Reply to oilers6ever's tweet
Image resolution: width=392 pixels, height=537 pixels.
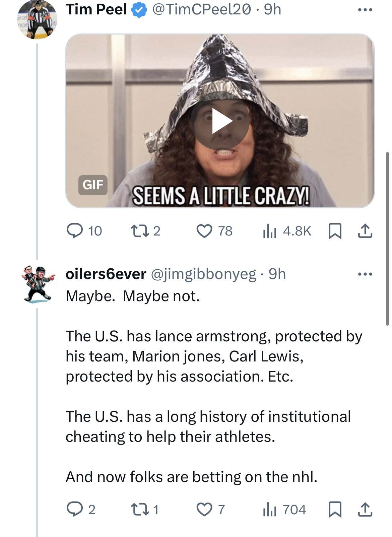click(x=81, y=510)
